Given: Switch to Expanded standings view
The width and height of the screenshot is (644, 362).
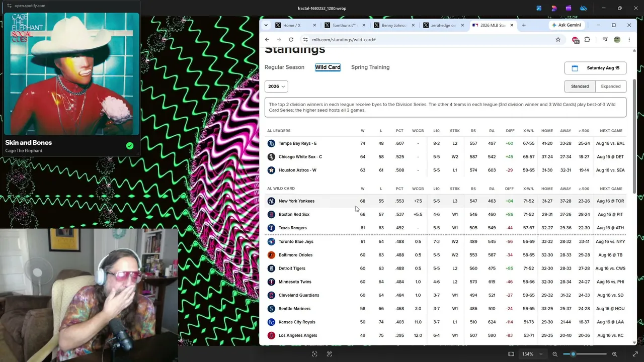Looking at the screenshot, I should click(x=611, y=86).
